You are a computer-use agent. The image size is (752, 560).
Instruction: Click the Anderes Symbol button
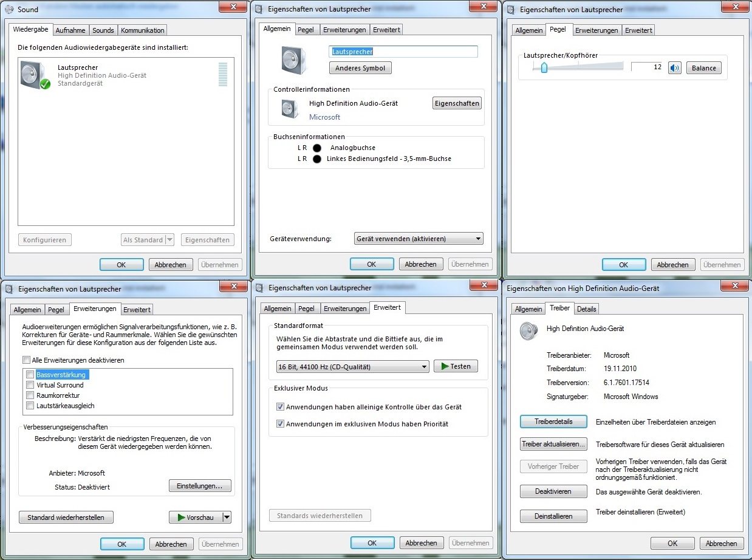click(x=360, y=68)
